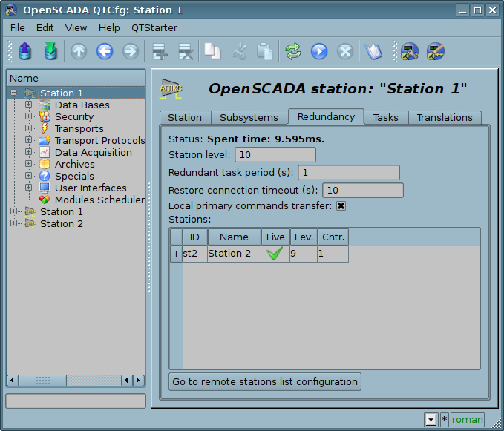Click the Archives box tree icon

tap(45, 164)
